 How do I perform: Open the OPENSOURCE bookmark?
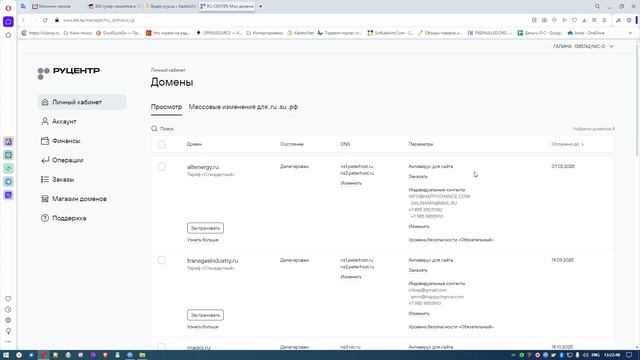coord(219,33)
